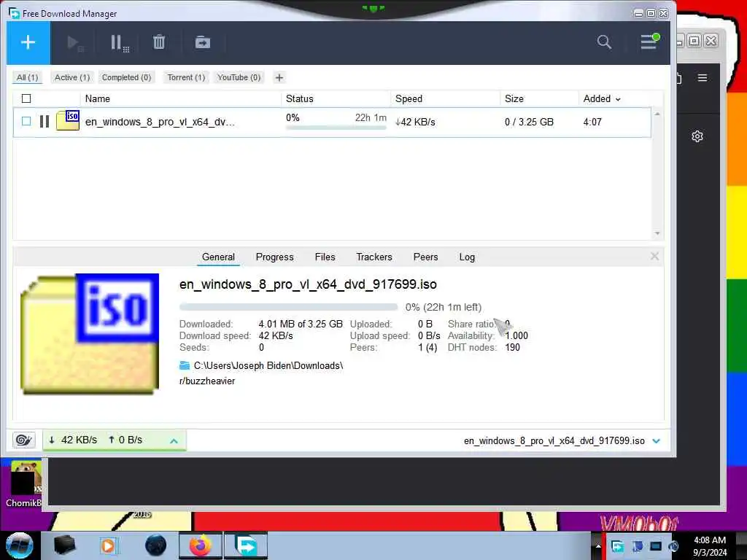Open the Windows Start button
The height and width of the screenshot is (560, 747).
(x=19, y=545)
